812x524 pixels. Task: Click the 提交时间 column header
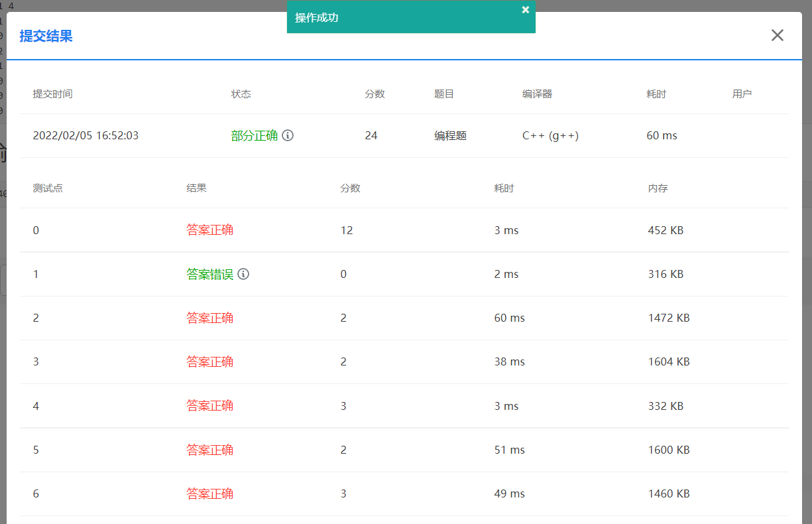click(x=52, y=94)
